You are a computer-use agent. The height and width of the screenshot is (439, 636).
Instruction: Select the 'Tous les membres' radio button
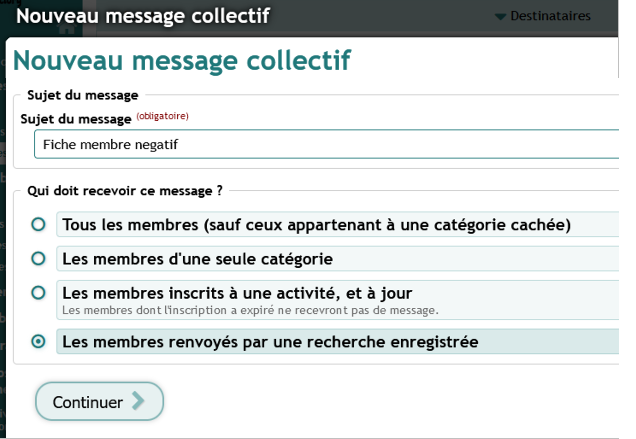click(38, 225)
